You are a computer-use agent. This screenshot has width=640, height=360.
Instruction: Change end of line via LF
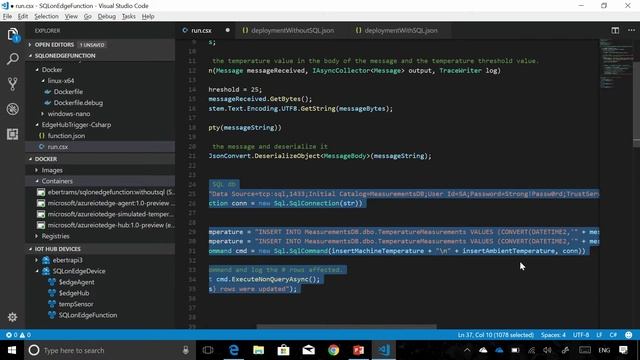tap(599, 335)
